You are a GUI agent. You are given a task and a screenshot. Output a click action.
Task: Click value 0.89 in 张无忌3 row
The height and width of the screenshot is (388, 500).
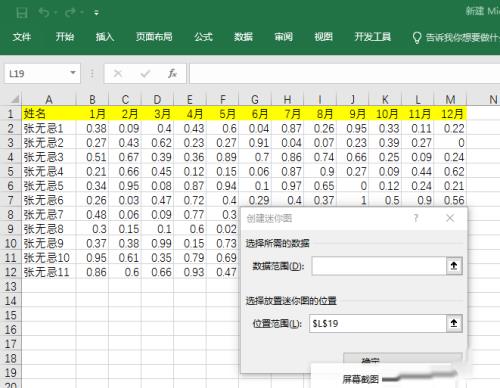point(223,157)
